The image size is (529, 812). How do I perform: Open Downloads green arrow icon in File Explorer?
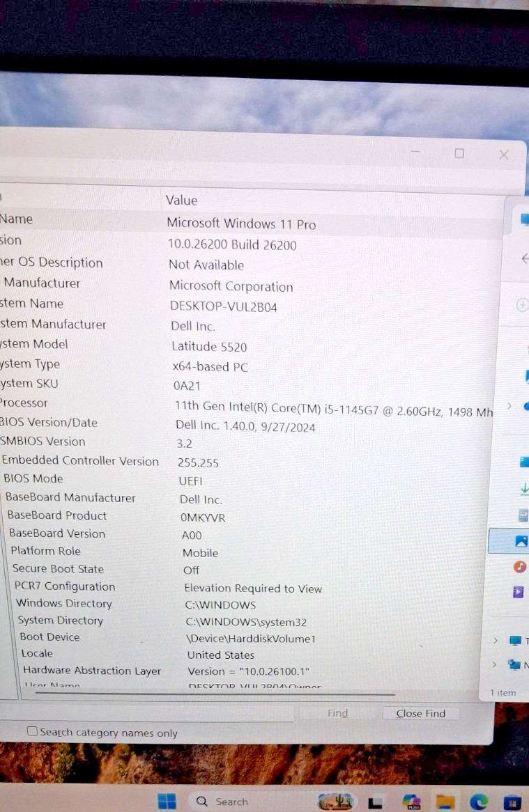pyautogui.click(x=524, y=488)
